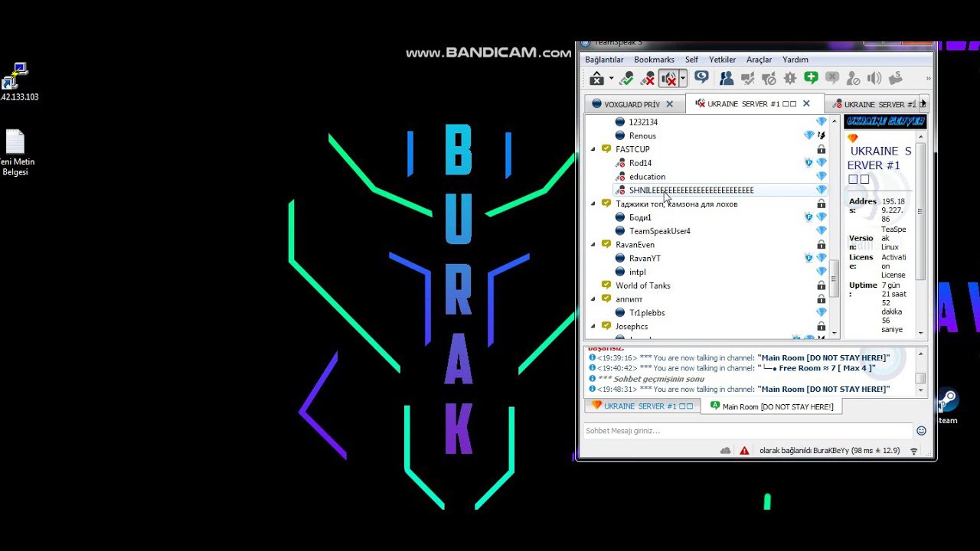Screen dimensions: 980x551
Task: Click the shield badge beside RavanYT
Action: tap(808, 259)
